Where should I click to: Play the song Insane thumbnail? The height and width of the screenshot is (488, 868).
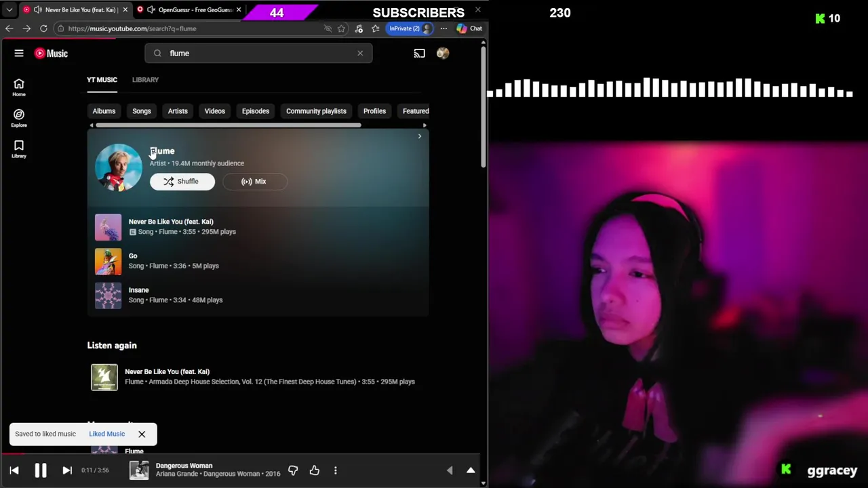[108, 296]
